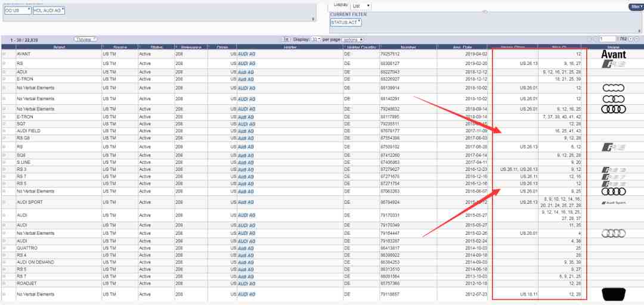Open the results per page dropdown

tap(316, 39)
